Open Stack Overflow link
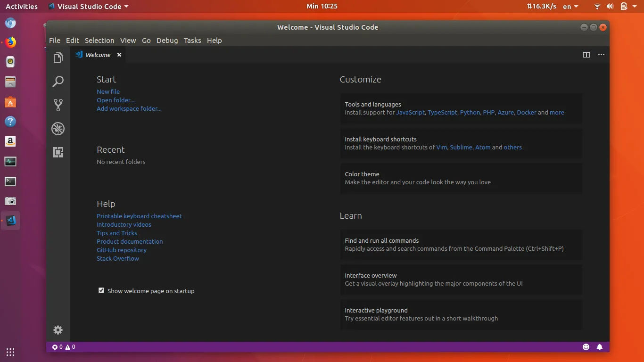644x362 pixels. (118, 258)
